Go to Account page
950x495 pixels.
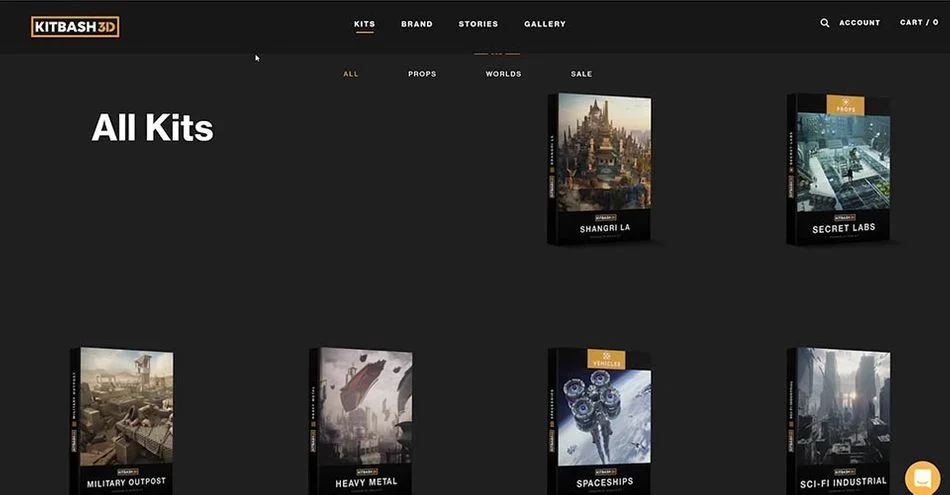coord(860,22)
